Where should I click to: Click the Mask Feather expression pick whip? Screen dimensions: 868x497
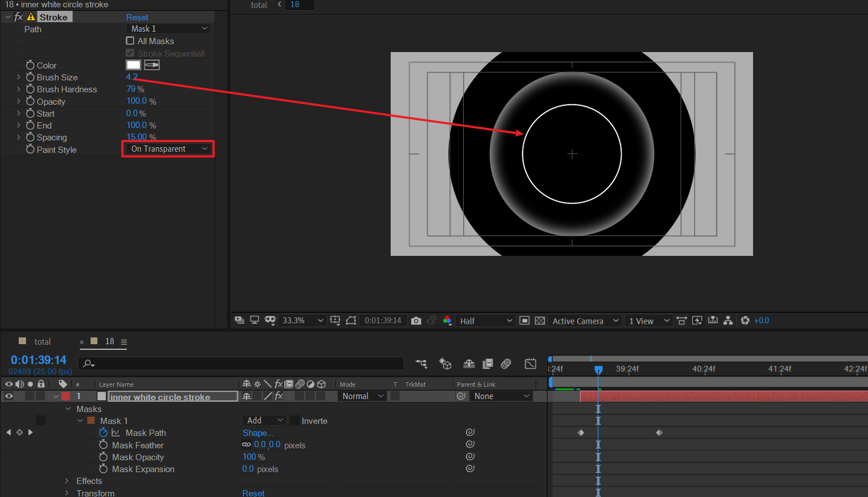pos(470,444)
